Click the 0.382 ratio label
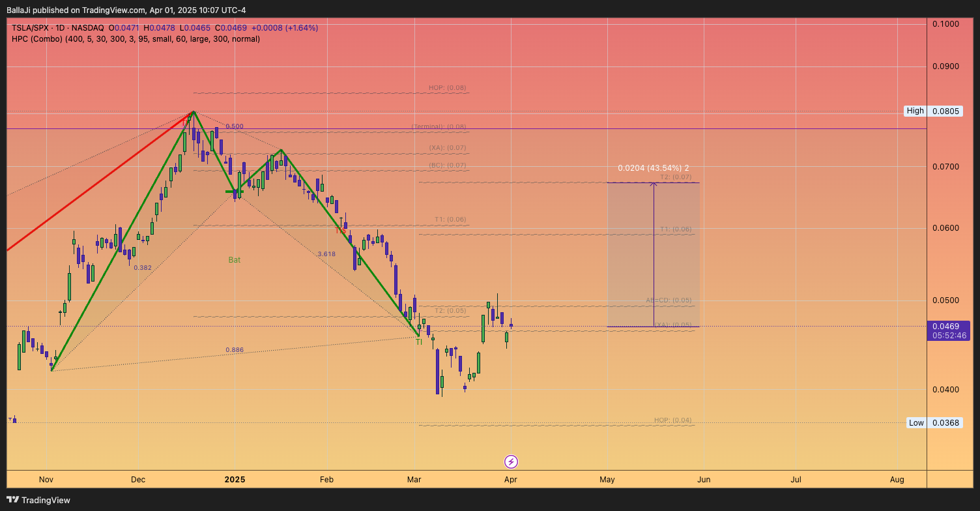Image resolution: width=980 pixels, height=511 pixels. click(143, 268)
